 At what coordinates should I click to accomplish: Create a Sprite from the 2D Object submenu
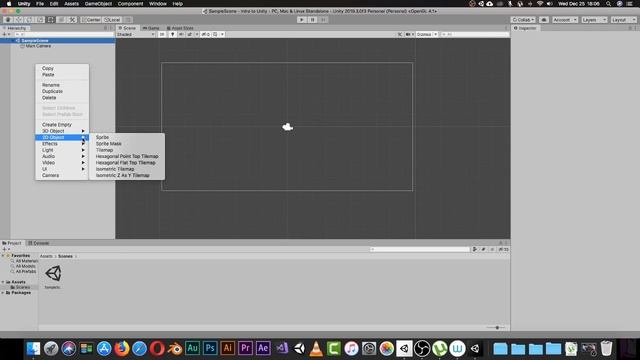(x=102, y=137)
